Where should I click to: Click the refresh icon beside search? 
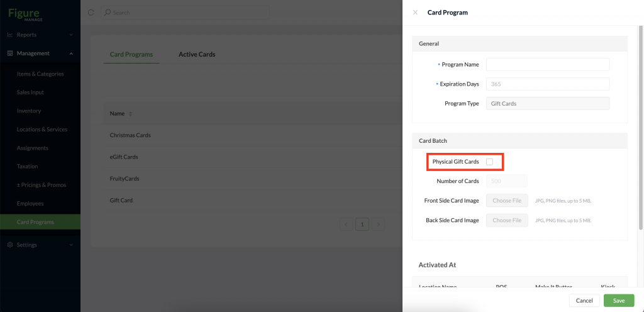(91, 13)
